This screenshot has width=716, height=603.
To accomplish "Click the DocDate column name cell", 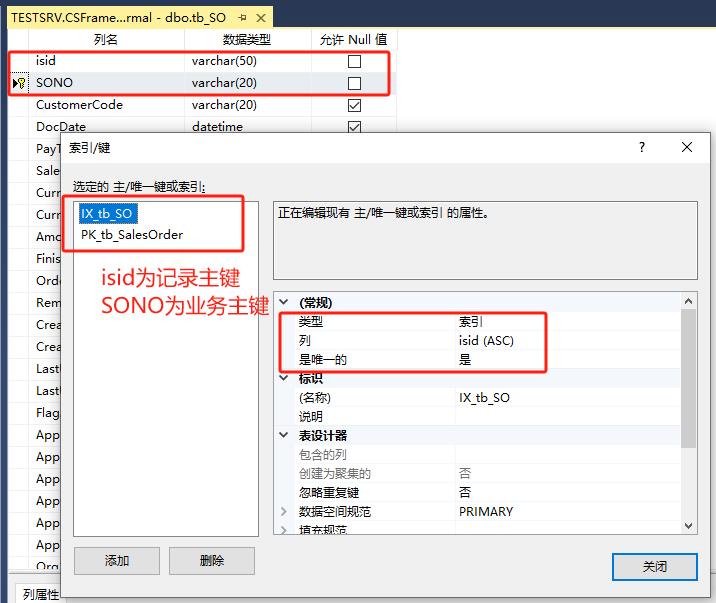I will (107, 126).
